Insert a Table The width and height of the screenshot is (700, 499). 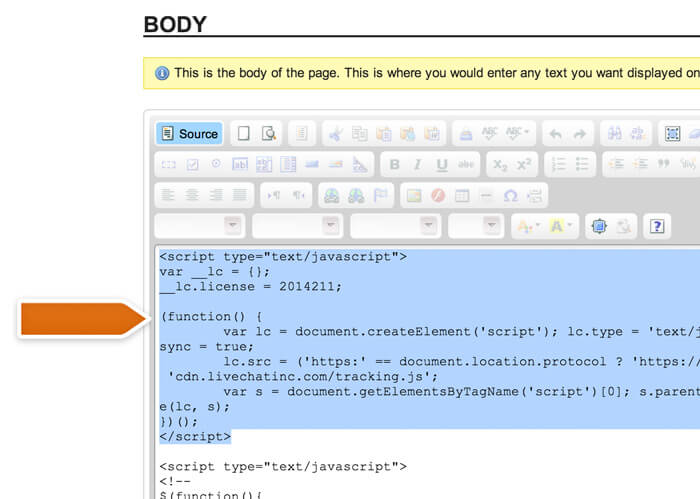462,195
